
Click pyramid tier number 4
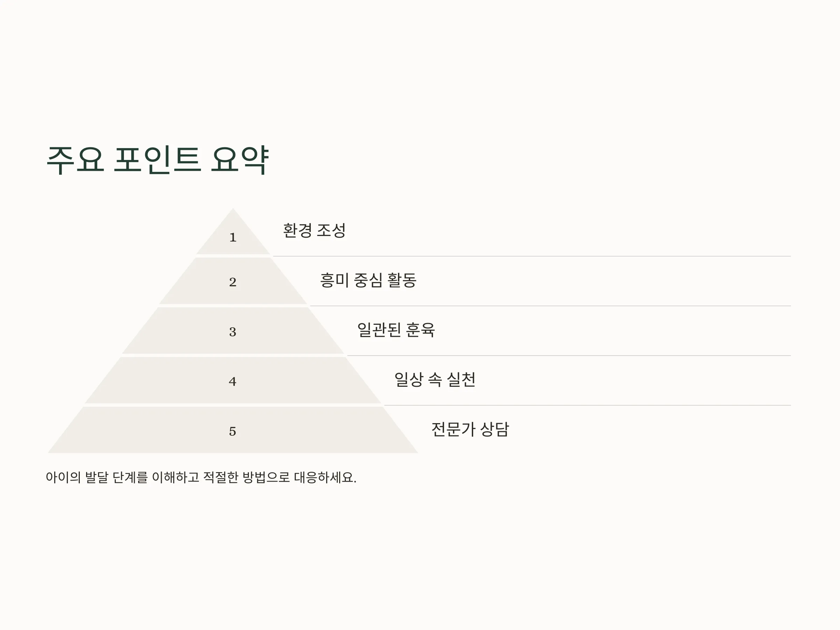[233, 381]
